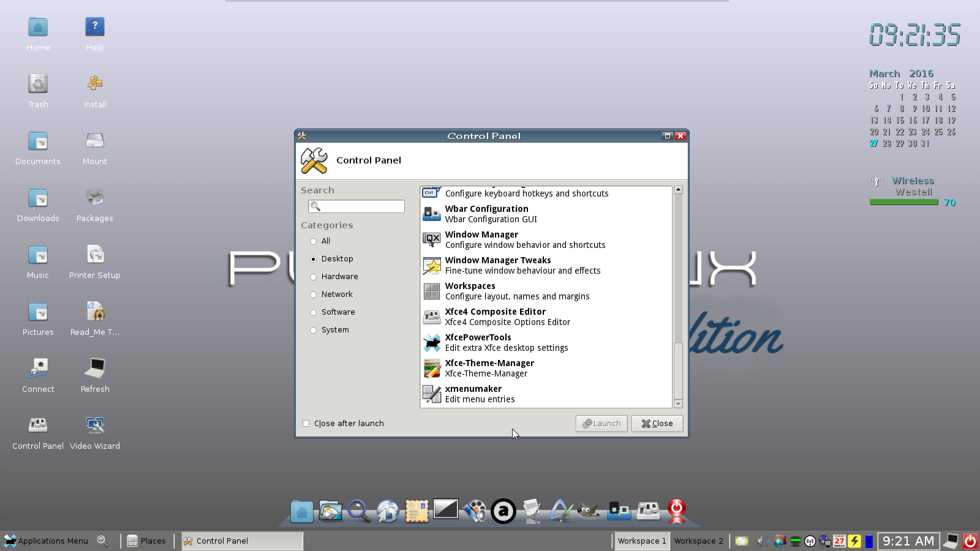
Task: Click the list scrollbar thumb
Action: point(679,370)
